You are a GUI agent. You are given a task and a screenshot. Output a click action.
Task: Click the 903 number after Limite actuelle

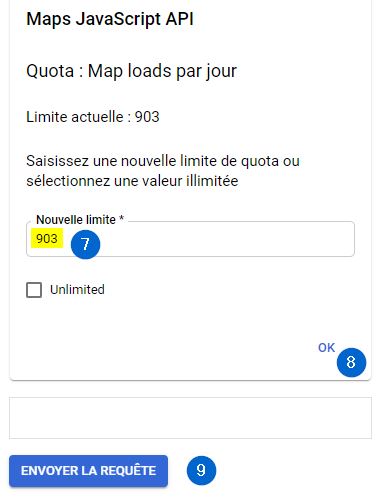pyautogui.click(x=147, y=117)
